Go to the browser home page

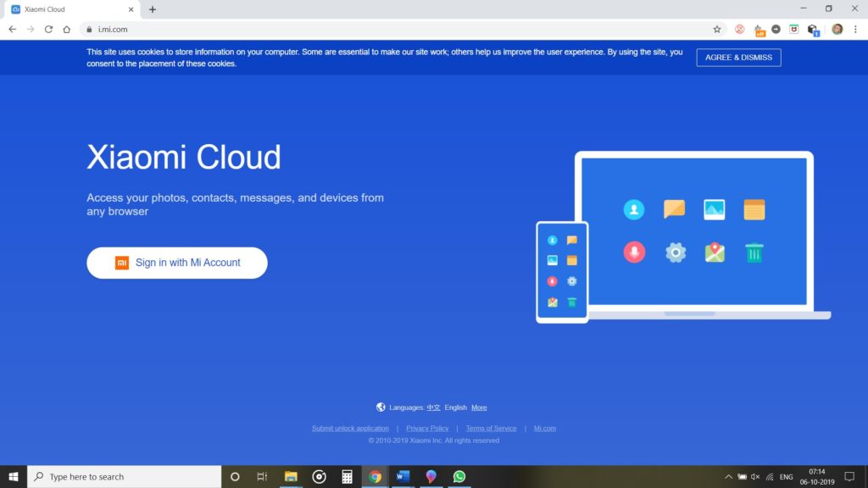tap(66, 30)
